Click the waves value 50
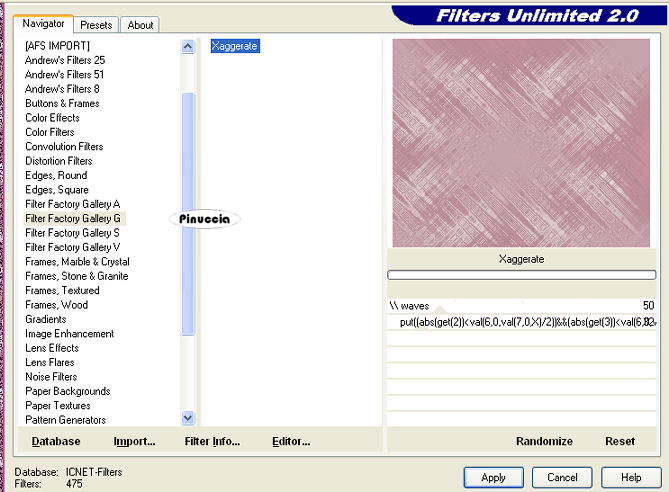The image size is (669, 492). (648, 306)
